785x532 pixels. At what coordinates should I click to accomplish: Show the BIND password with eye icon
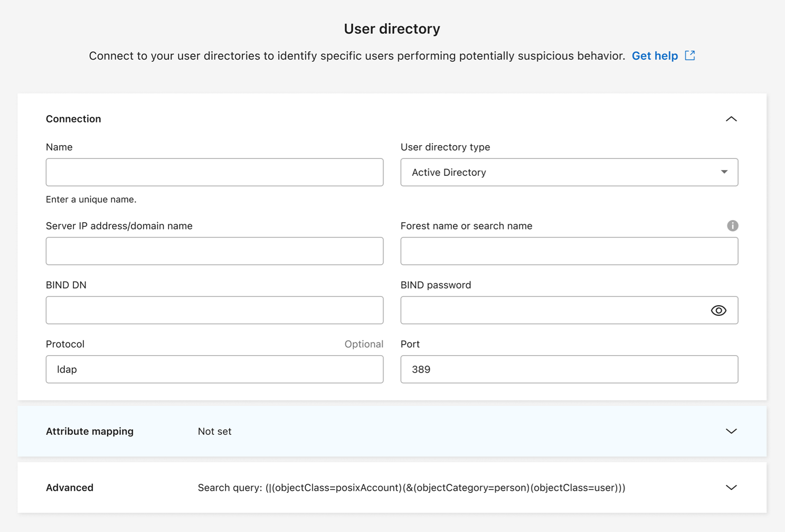coord(718,310)
